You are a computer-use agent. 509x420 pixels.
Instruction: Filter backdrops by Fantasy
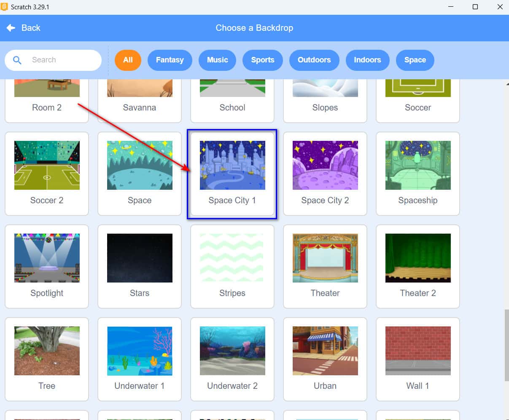(x=170, y=60)
